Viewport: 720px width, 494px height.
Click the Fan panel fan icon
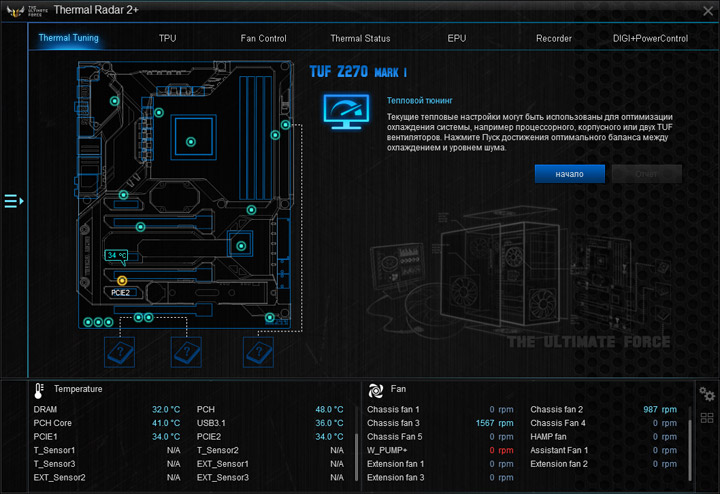click(x=376, y=390)
